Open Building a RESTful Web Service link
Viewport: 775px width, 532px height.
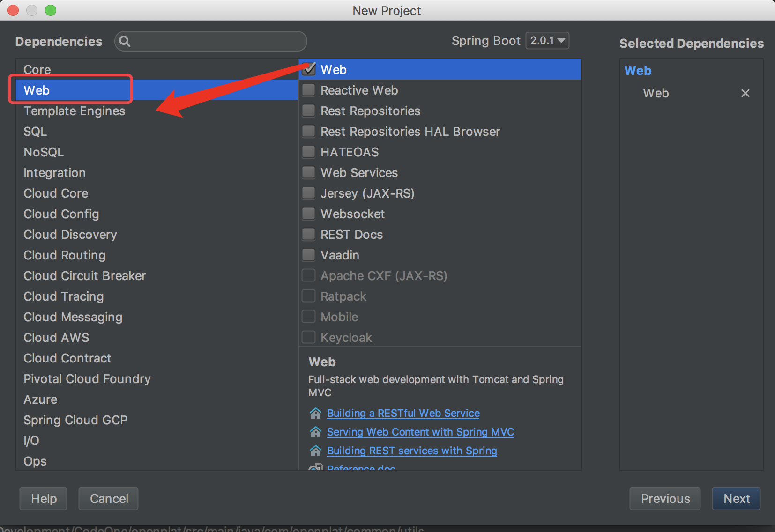click(403, 413)
